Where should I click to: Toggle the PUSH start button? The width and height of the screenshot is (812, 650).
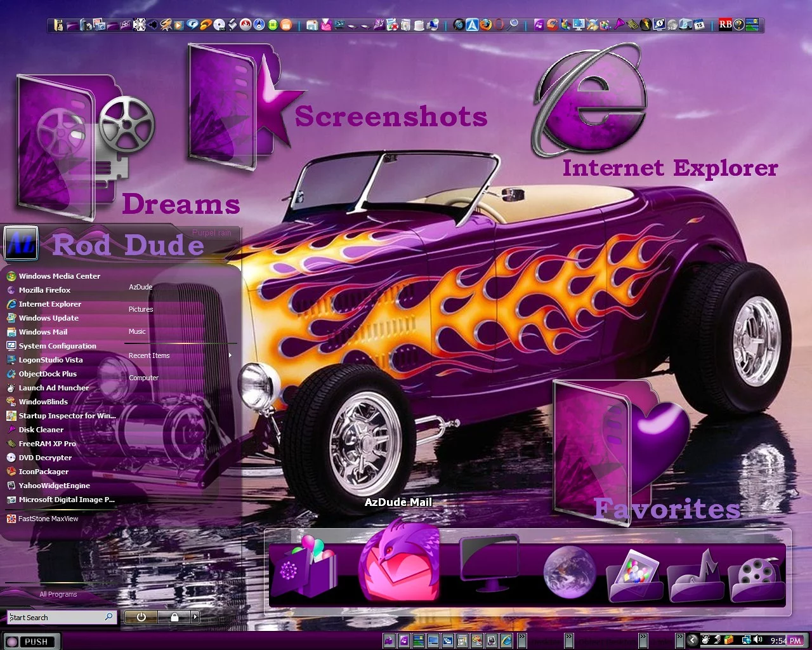[31, 641]
